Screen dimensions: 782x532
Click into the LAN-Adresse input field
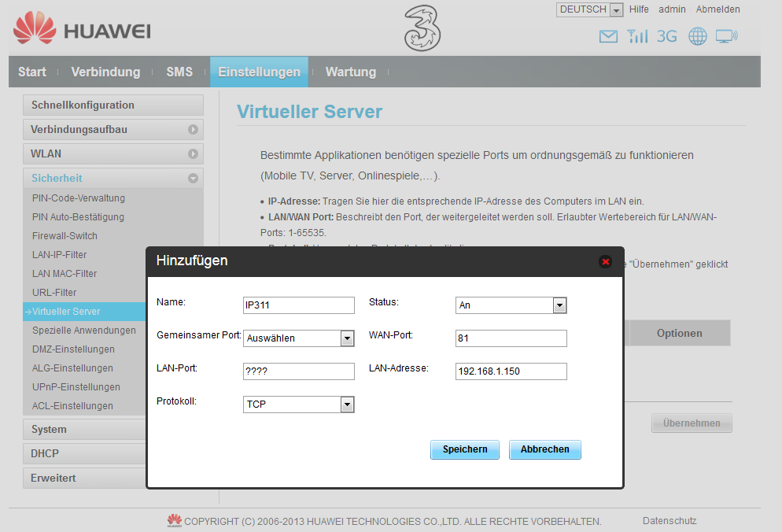pyautogui.click(x=511, y=371)
